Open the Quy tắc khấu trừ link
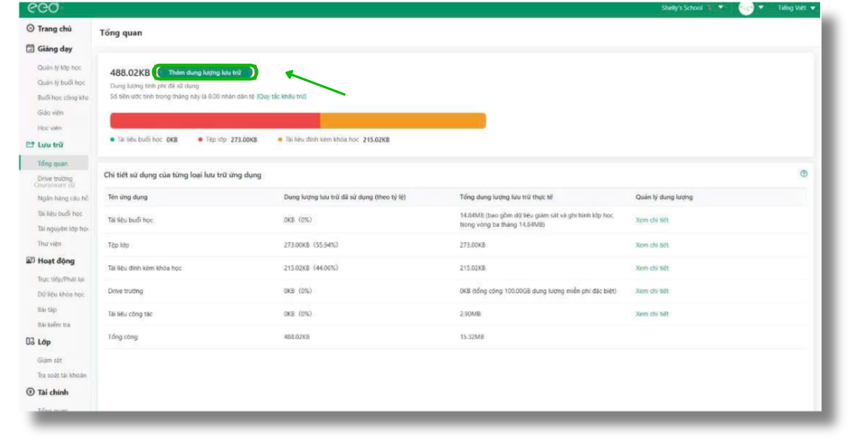 pyautogui.click(x=281, y=96)
